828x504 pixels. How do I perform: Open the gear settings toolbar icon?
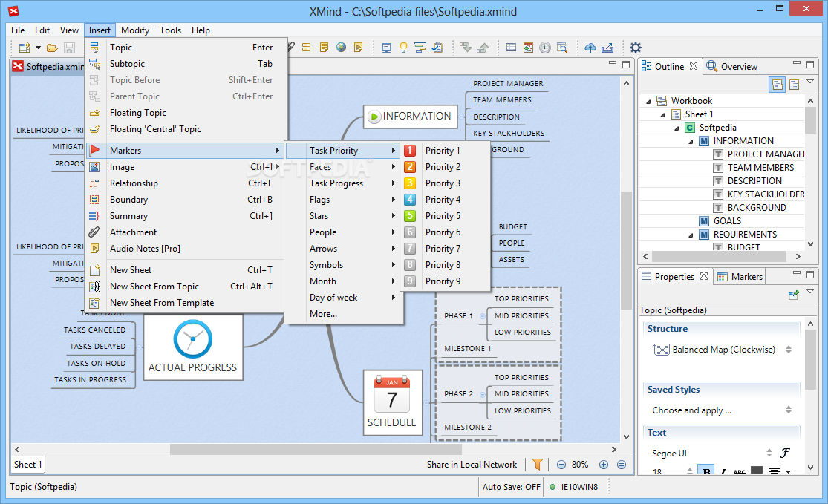tap(636, 48)
